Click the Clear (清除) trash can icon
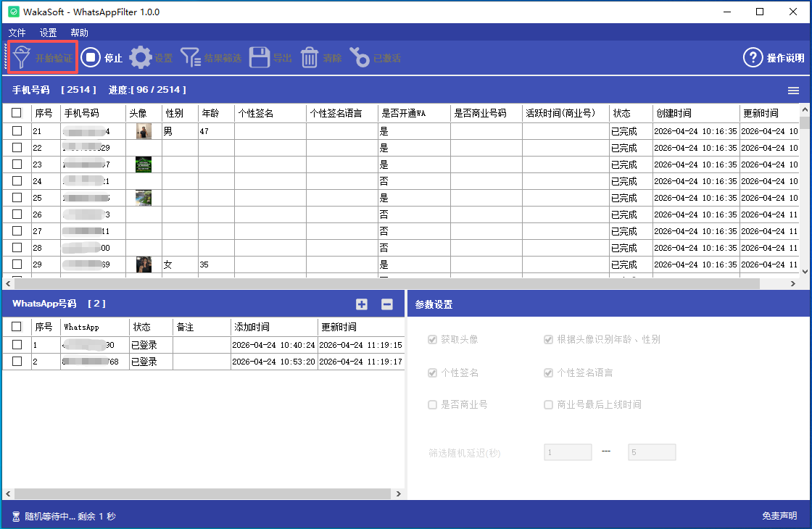812x529 pixels. [x=310, y=58]
